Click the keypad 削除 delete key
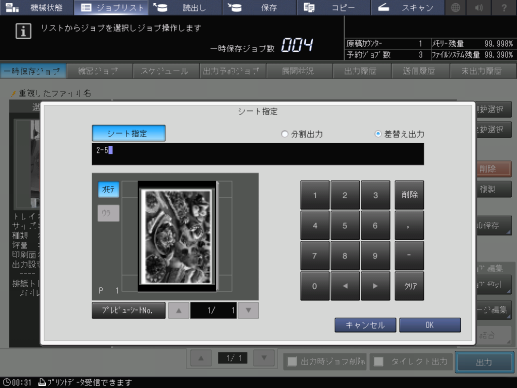 coord(409,195)
